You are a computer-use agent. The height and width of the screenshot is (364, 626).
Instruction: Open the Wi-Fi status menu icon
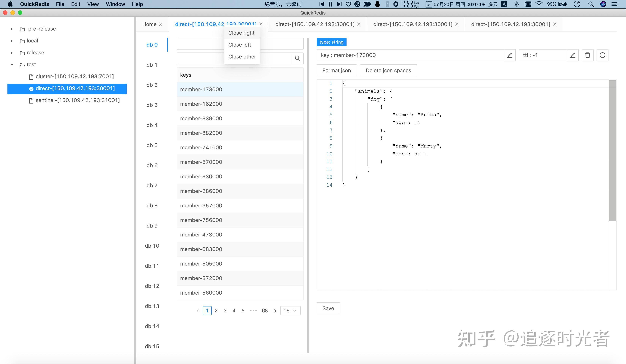[x=539, y=4]
